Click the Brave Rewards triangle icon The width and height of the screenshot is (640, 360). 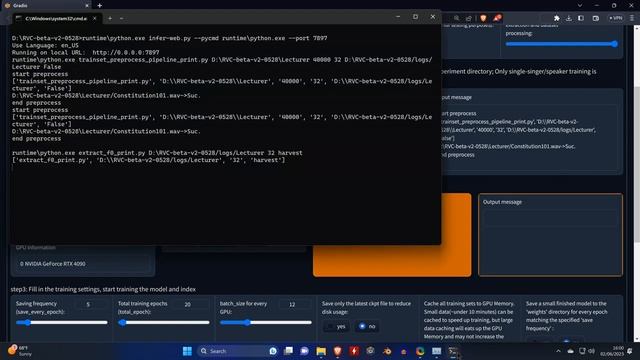pos(497,18)
